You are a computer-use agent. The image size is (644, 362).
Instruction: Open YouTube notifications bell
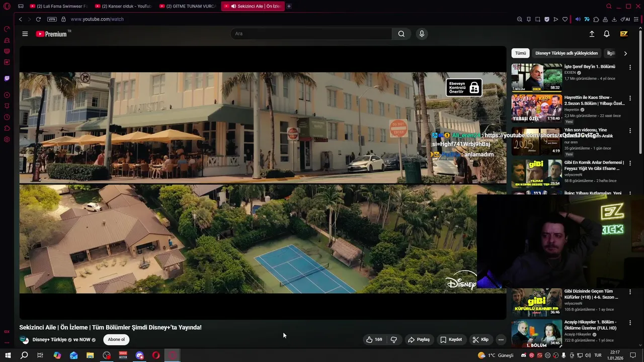click(x=607, y=34)
